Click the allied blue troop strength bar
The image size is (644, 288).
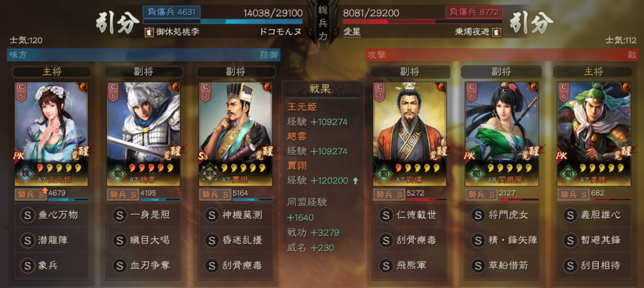click(x=223, y=21)
